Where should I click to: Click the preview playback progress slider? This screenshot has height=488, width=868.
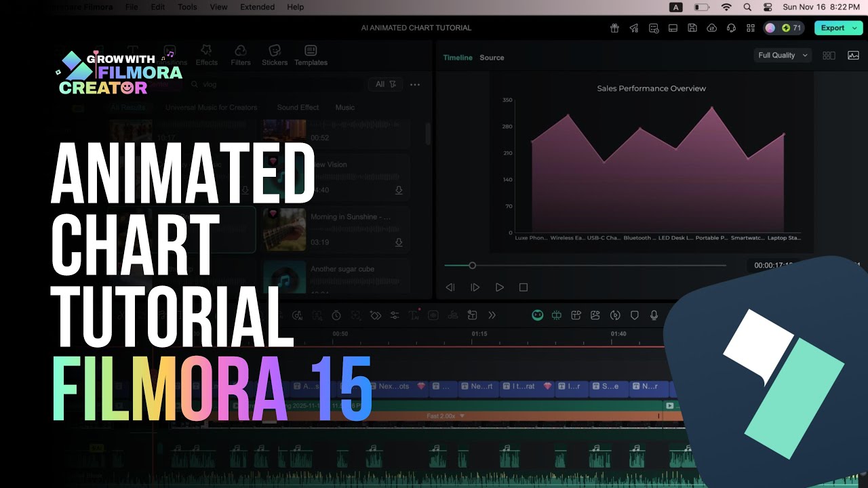coord(585,266)
